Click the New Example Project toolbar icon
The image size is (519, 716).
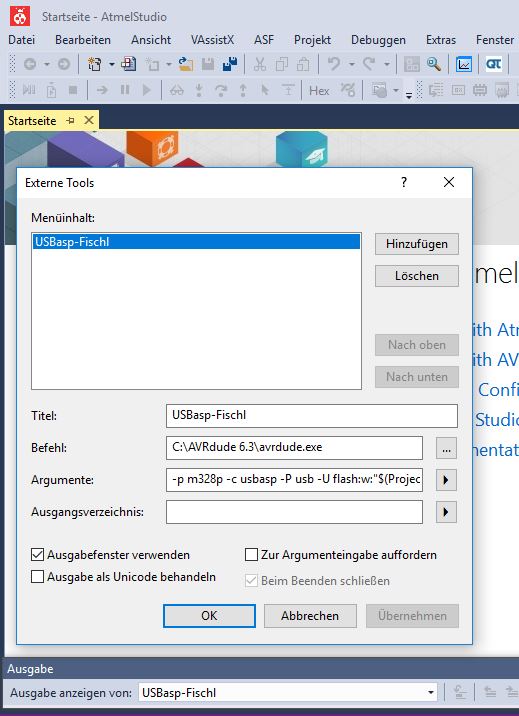tap(128, 64)
